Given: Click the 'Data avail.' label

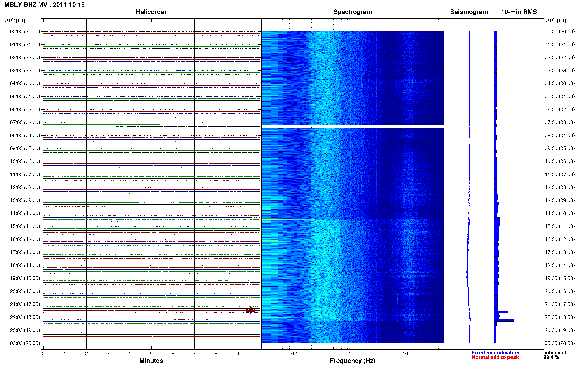Looking at the screenshot, I should [x=555, y=353].
